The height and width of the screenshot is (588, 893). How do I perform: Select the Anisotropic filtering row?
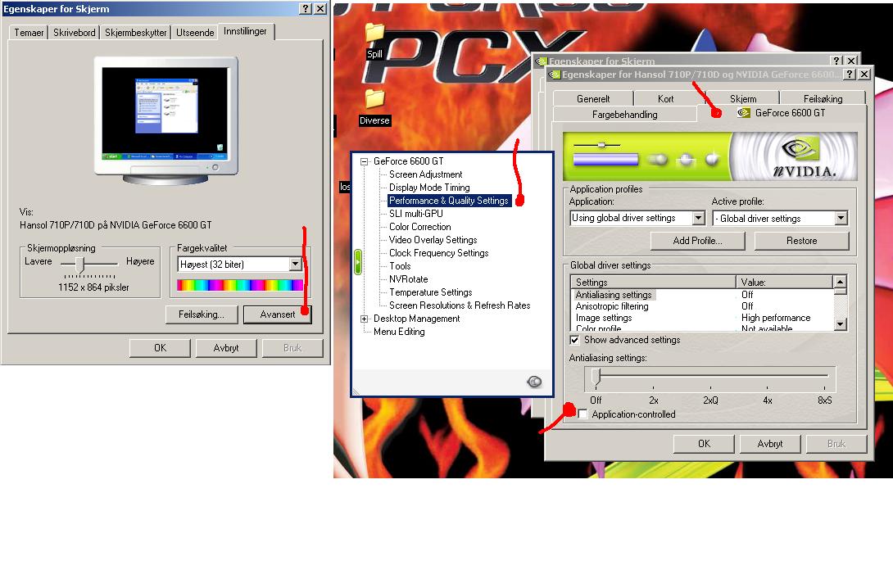(x=701, y=306)
